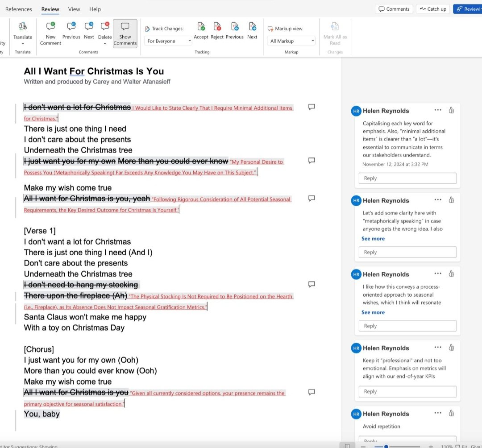Accept the tracked change
Viewport: 482px width, 448px height.
[x=201, y=30]
